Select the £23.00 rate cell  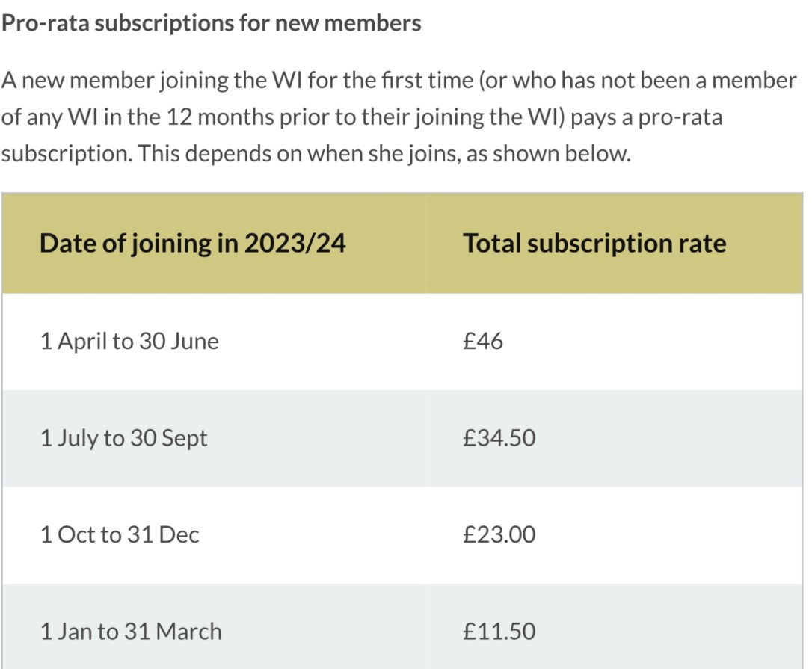click(499, 535)
